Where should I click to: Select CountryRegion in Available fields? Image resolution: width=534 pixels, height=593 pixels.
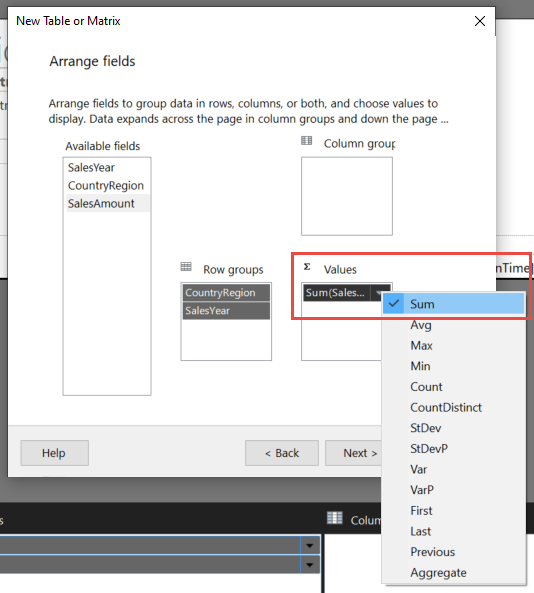[107, 185]
